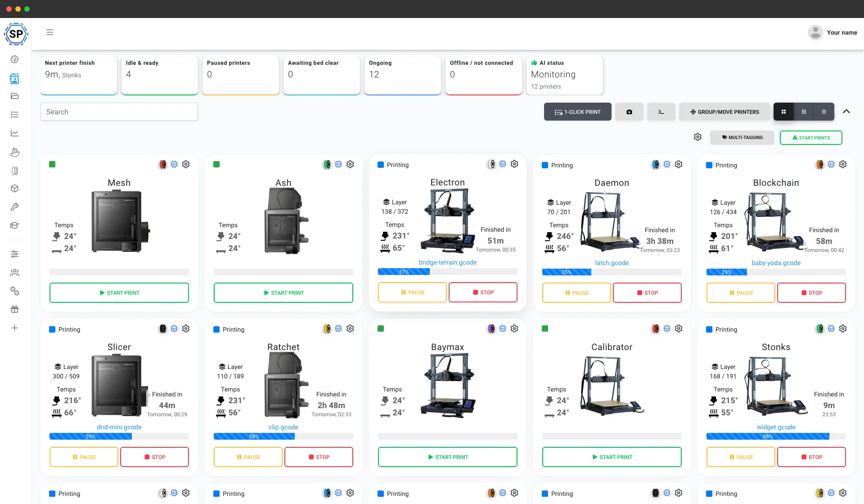Open the sliders settings icon in sidebar
This screenshot has height=504, width=864.
[x=15, y=254]
